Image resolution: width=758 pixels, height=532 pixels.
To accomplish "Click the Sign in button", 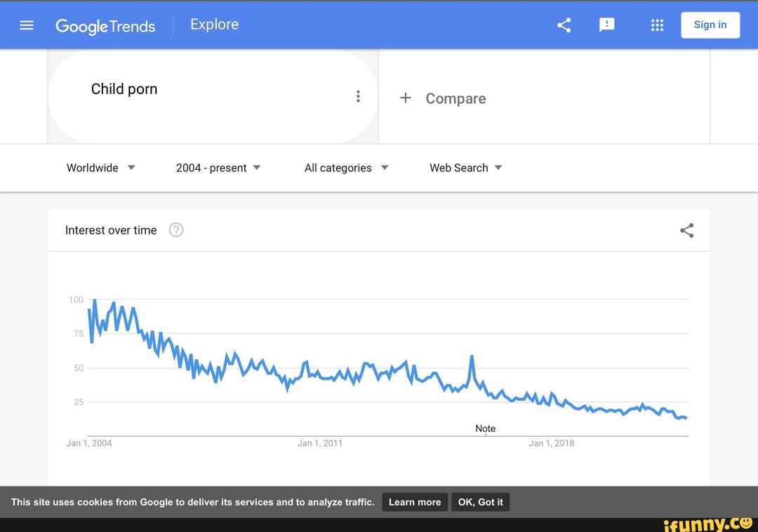I will point(710,25).
